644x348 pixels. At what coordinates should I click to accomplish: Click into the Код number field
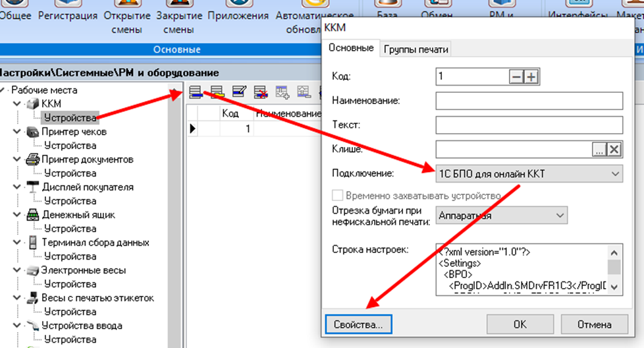472,77
